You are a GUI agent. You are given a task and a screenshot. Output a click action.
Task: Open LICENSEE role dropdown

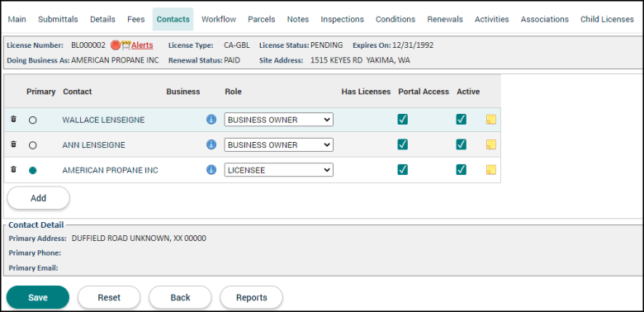tap(279, 170)
